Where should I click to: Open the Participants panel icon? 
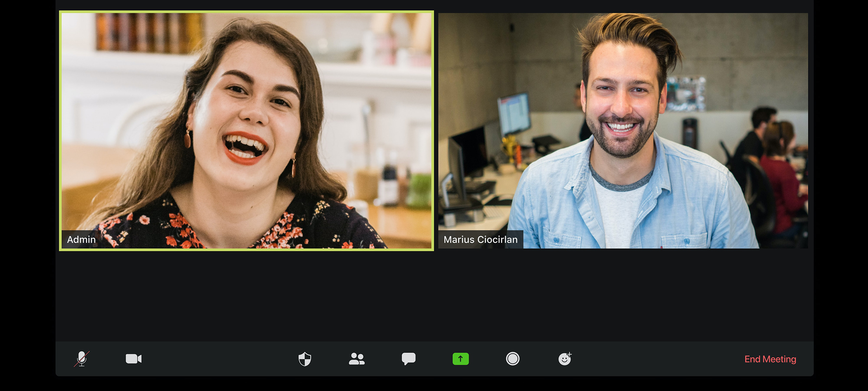357,359
